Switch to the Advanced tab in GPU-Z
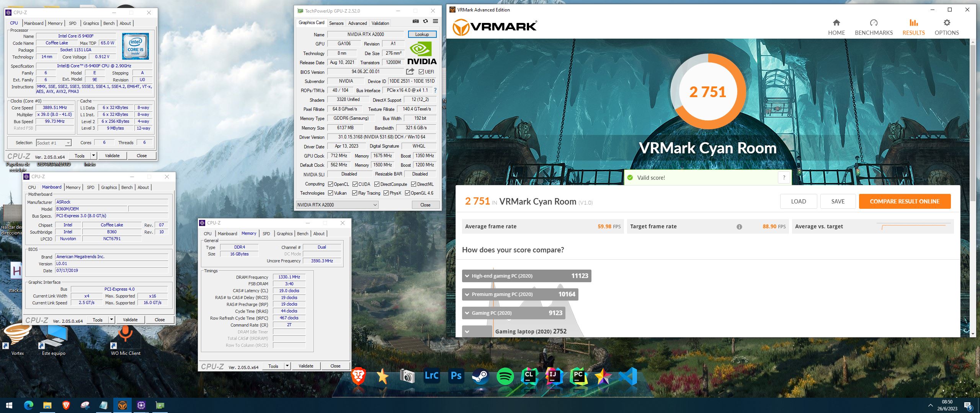The image size is (980, 413). coord(357,23)
